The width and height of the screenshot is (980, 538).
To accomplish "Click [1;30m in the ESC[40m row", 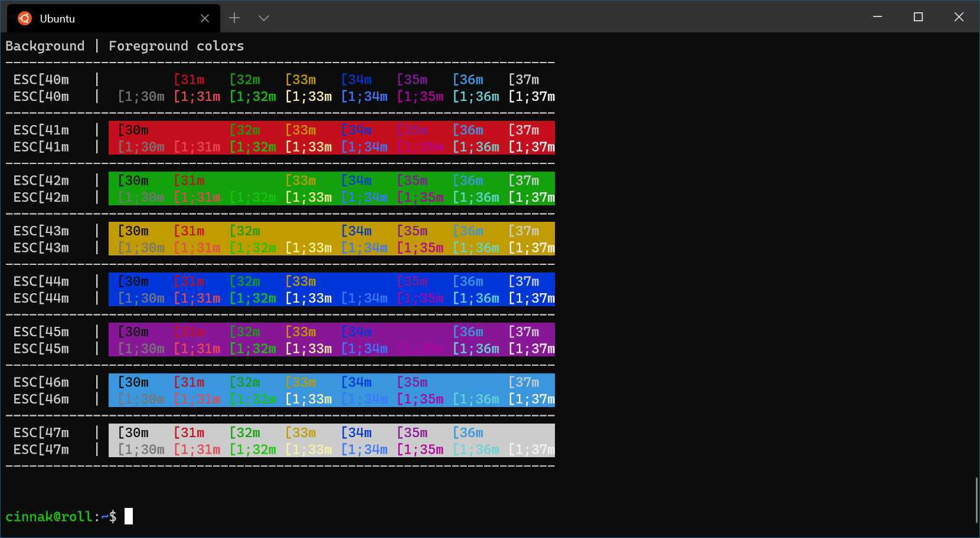I will 141,97.
